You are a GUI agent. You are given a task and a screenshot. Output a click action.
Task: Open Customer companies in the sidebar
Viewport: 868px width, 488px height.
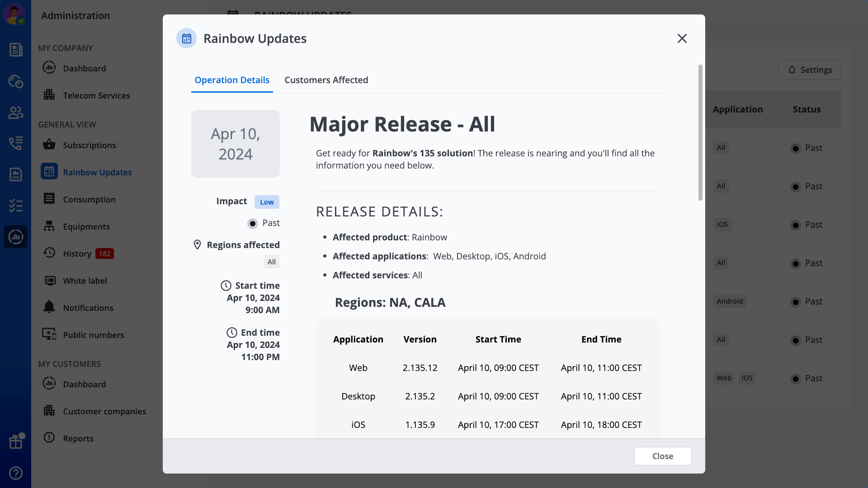click(104, 411)
